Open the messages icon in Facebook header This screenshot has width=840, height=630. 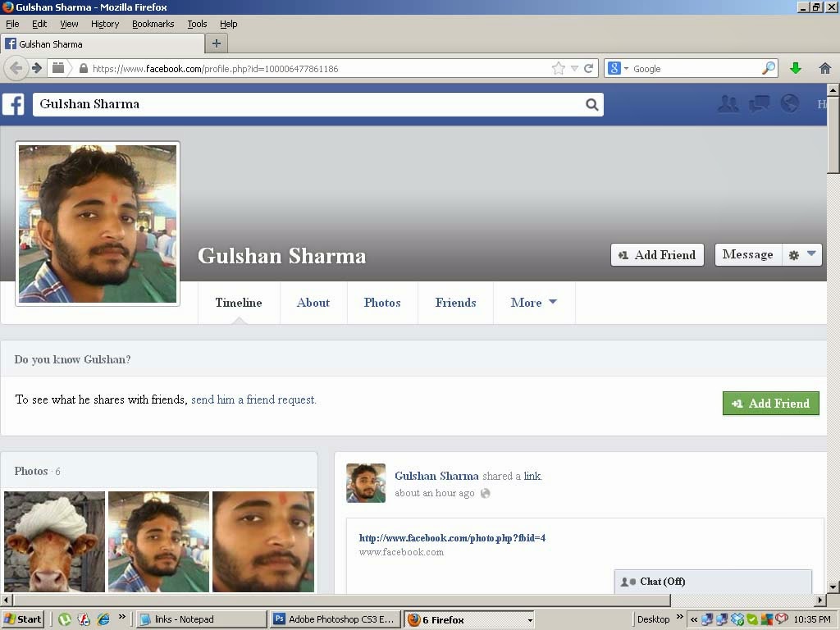pyautogui.click(x=759, y=103)
